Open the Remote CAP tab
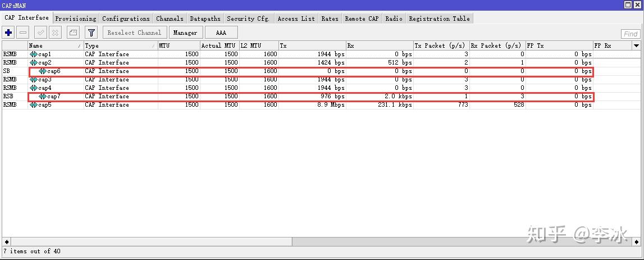The image size is (644, 260). coord(362,19)
